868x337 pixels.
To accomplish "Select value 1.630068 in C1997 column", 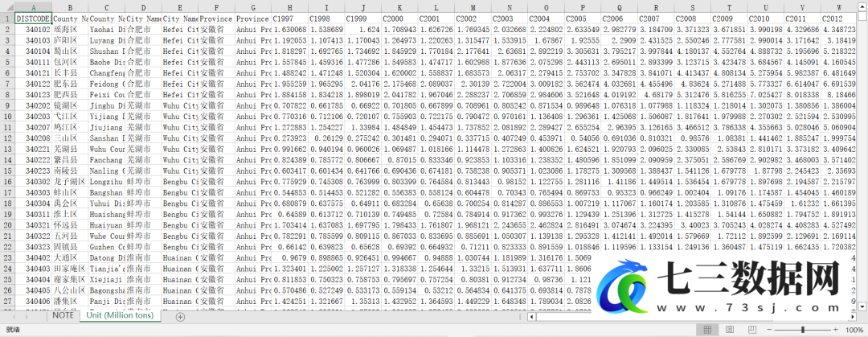I will pyautogui.click(x=289, y=30).
